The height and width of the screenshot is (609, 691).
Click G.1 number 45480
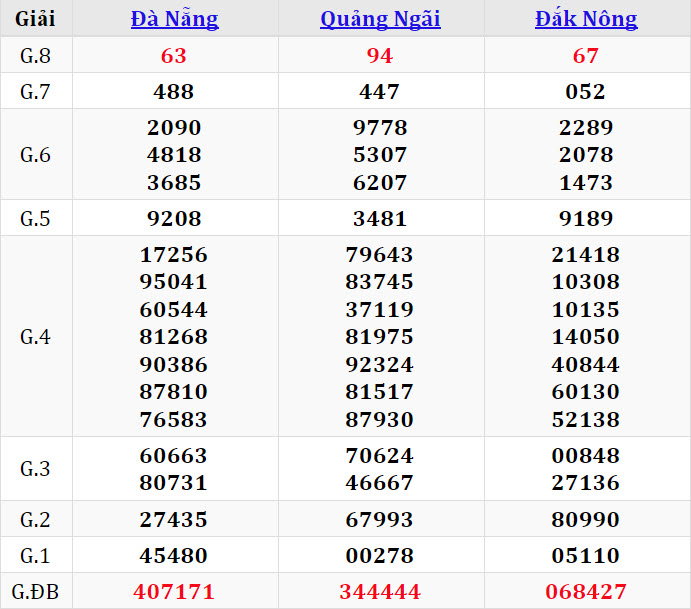(174, 556)
